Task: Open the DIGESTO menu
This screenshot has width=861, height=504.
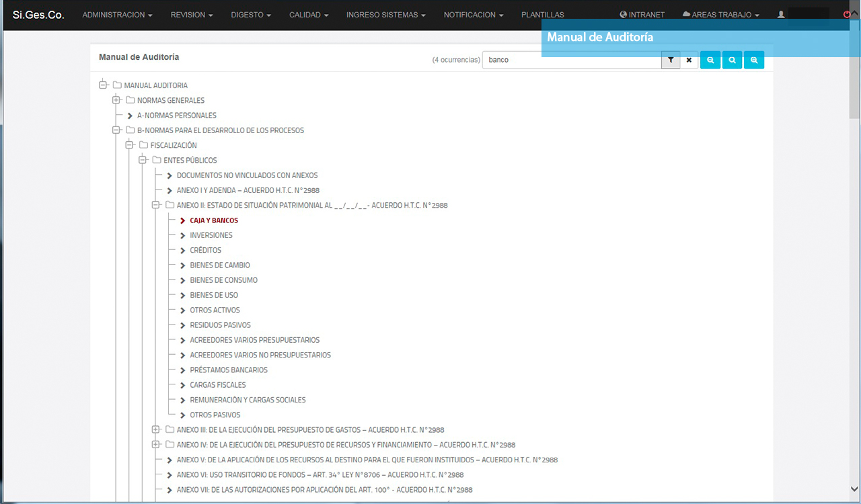Action: coord(251,15)
